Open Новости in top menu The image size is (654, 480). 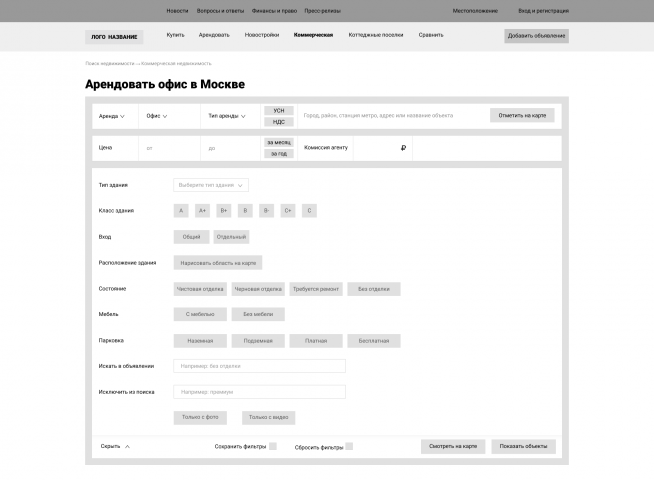coord(177,11)
